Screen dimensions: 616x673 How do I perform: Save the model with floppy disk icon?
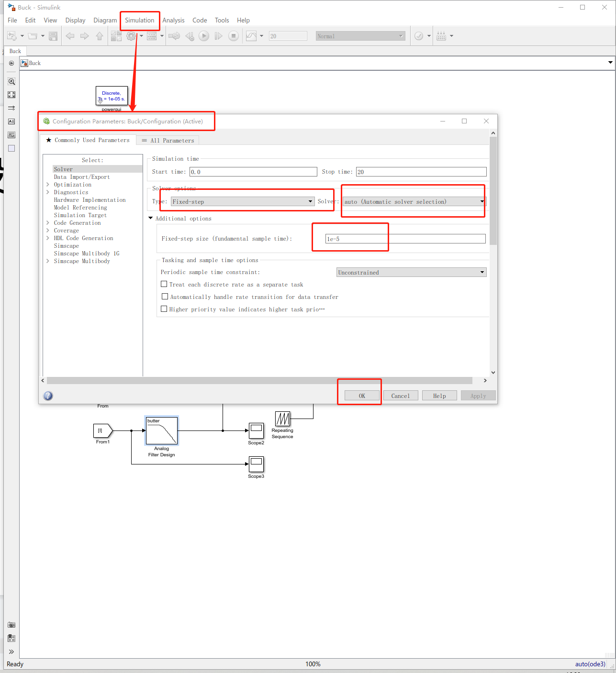(x=53, y=36)
